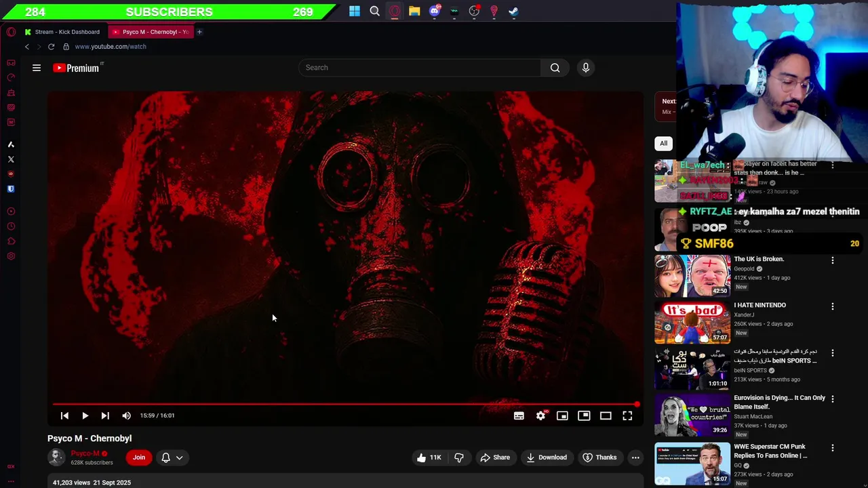
Task: Switch player to theater mode
Action: tap(606, 415)
